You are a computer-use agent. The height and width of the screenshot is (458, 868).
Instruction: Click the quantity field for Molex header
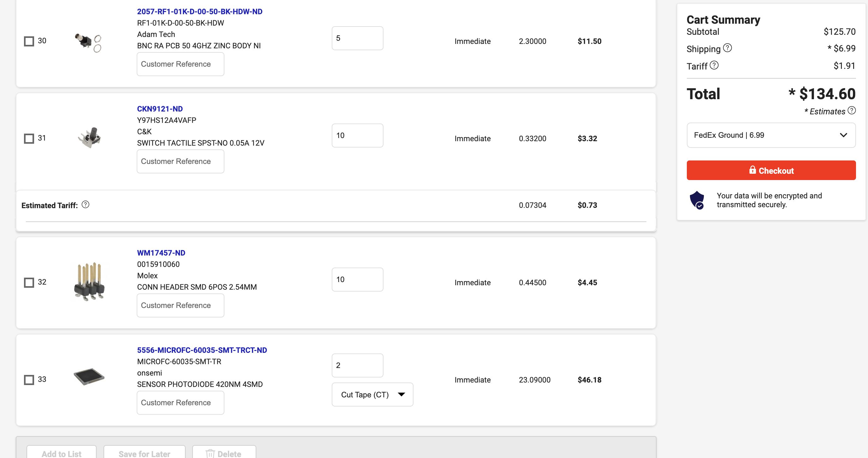(x=357, y=280)
